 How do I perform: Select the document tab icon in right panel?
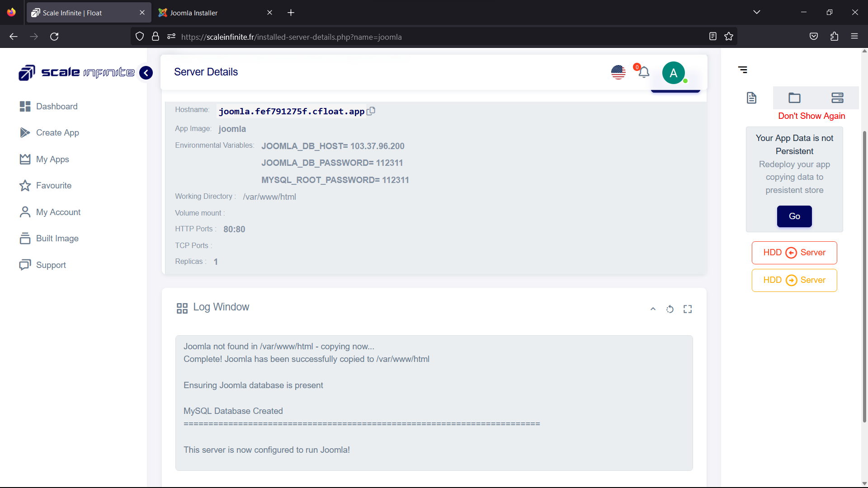click(x=751, y=98)
